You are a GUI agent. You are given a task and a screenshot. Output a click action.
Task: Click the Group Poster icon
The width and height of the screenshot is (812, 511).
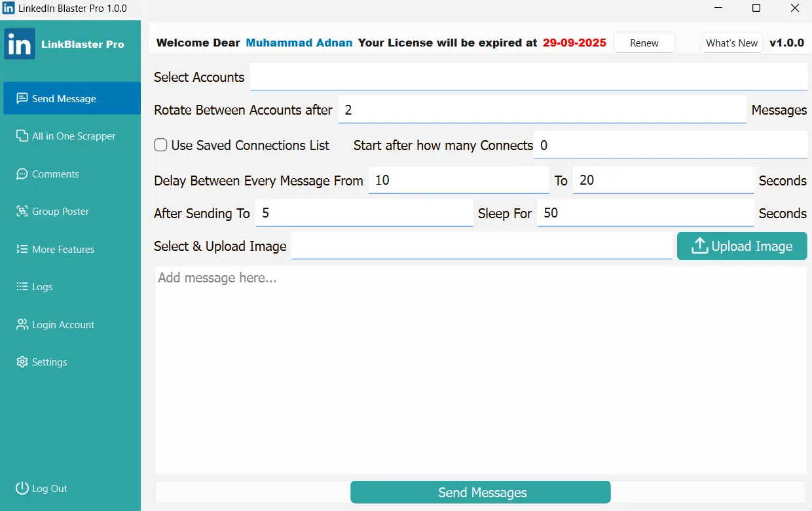22,212
